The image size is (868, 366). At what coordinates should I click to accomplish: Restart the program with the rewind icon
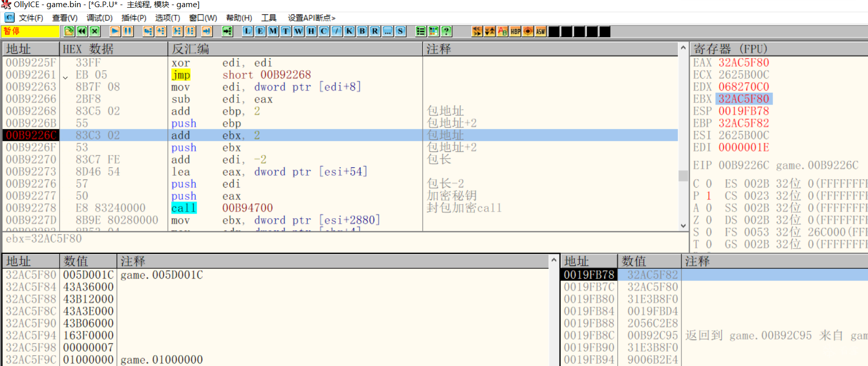click(x=82, y=31)
